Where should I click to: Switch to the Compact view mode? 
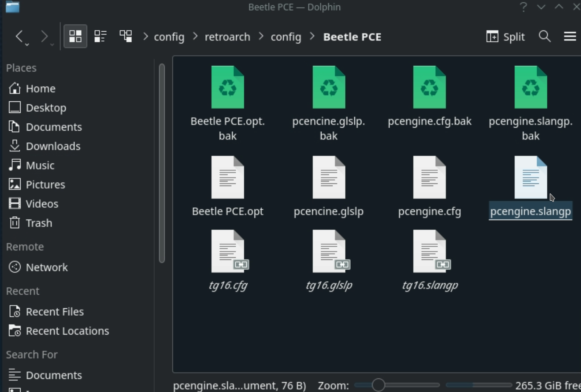tap(100, 36)
